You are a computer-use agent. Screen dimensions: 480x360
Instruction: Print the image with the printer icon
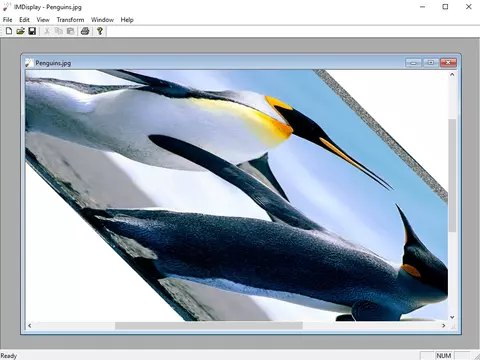pos(85,31)
